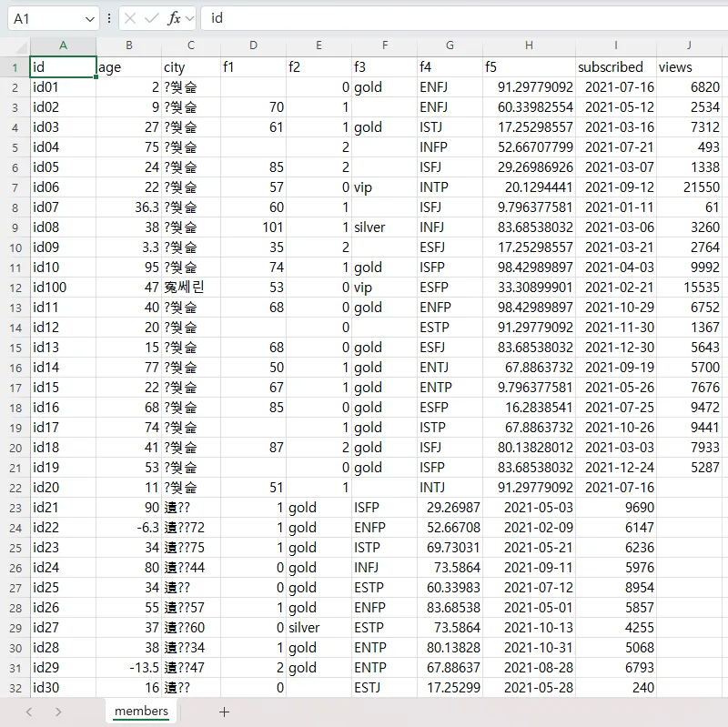The width and height of the screenshot is (728, 727).
Task: Add a new sheet with plus icon
Action: [x=224, y=712]
